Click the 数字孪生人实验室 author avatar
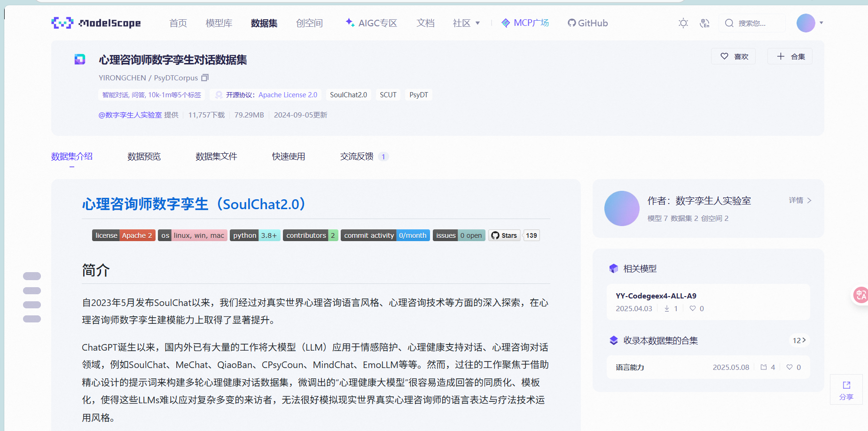This screenshot has width=868, height=431. [x=622, y=208]
